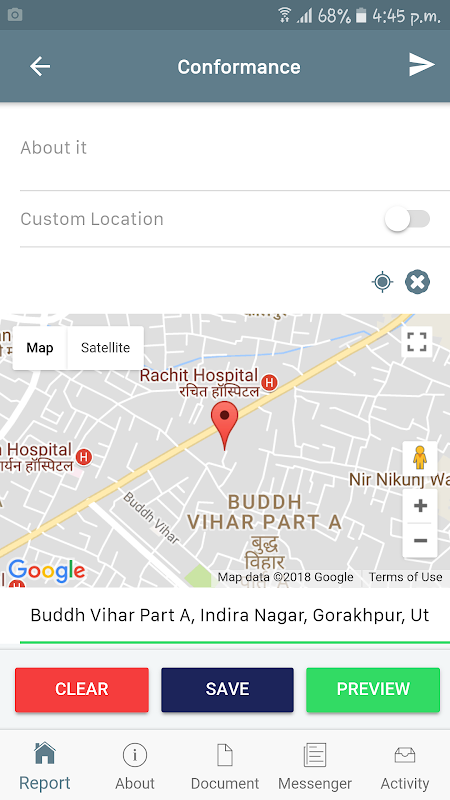Screen dimensions: 450x800
Task: Show the Activity tab
Action: pyautogui.click(x=405, y=766)
